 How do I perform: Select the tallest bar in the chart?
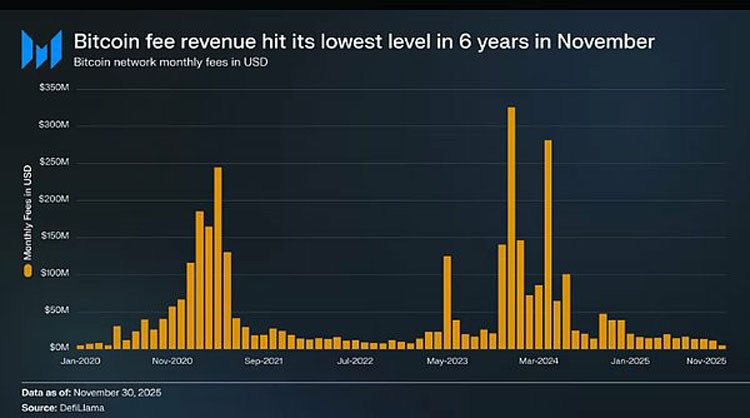(511, 227)
